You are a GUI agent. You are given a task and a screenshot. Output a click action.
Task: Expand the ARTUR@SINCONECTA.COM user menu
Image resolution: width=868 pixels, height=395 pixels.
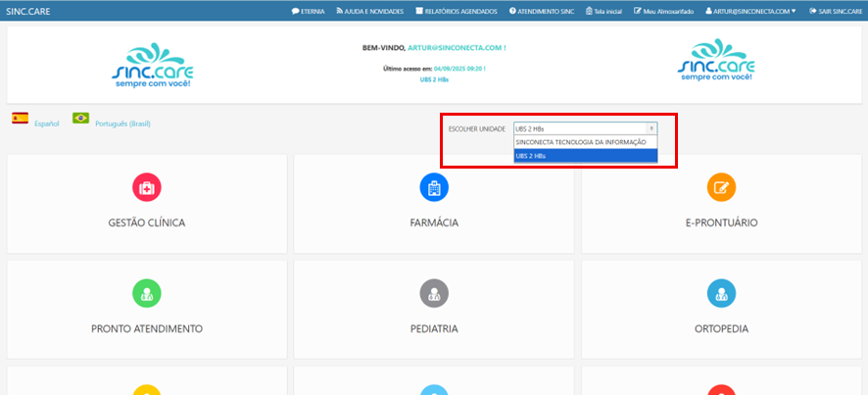(x=750, y=11)
